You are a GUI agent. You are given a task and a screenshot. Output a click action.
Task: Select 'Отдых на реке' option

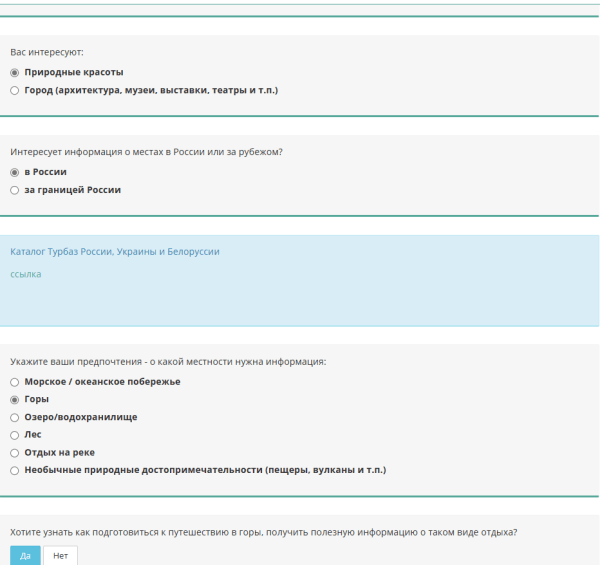(x=14, y=452)
